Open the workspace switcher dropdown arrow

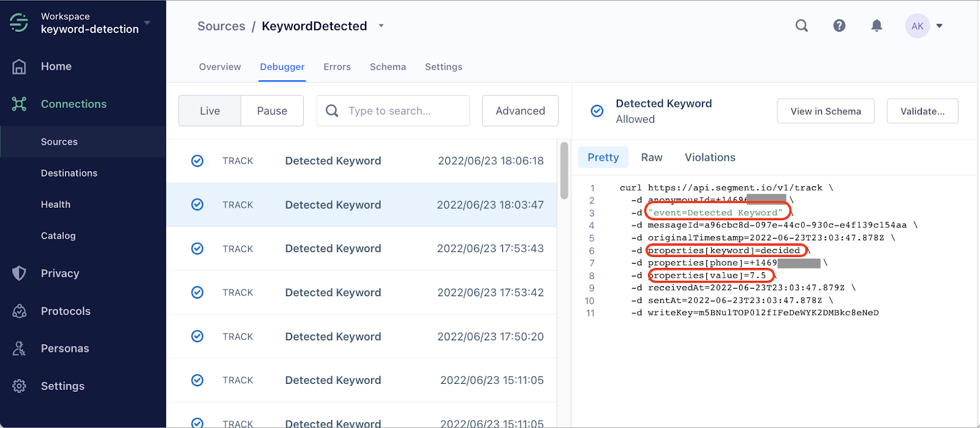(147, 23)
